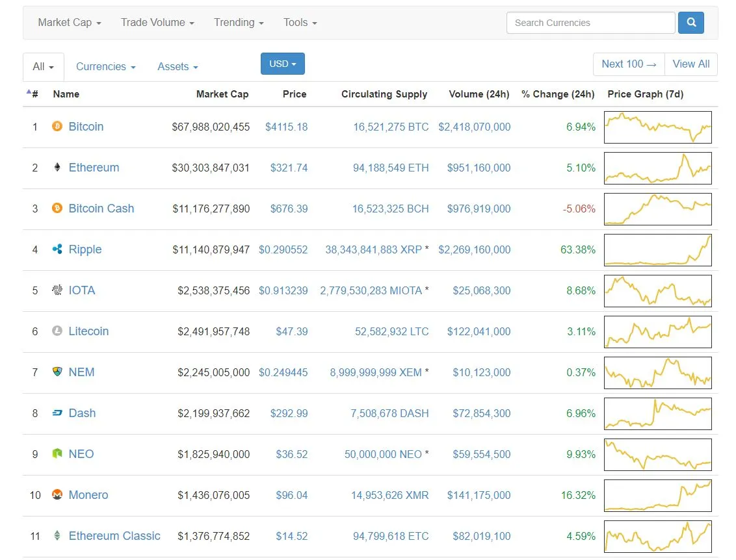Click Bitcoin Cash volume $976,919,000
Image resolution: width=736 pixels, height=560 pixels.
[479, 209]
